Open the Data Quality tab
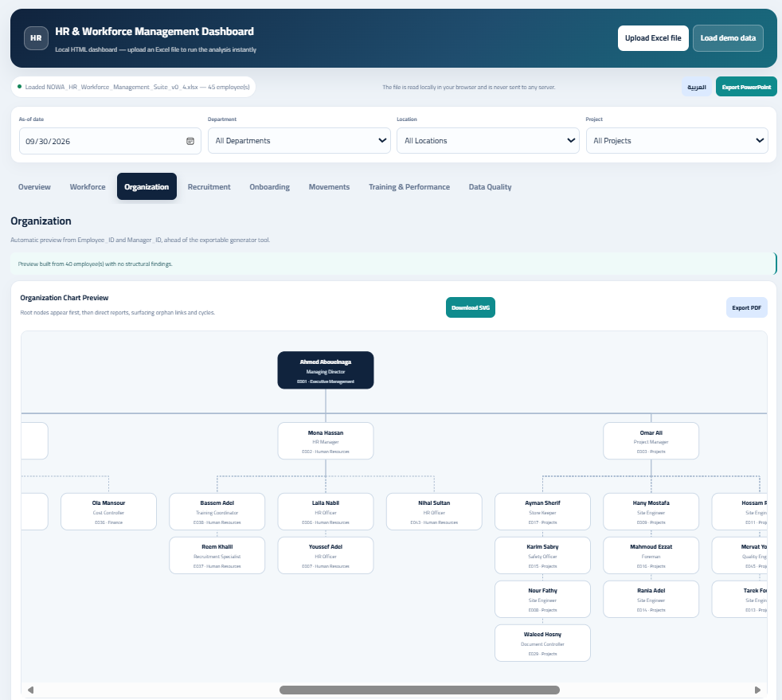The image size is (782, 700). [490, 187]
